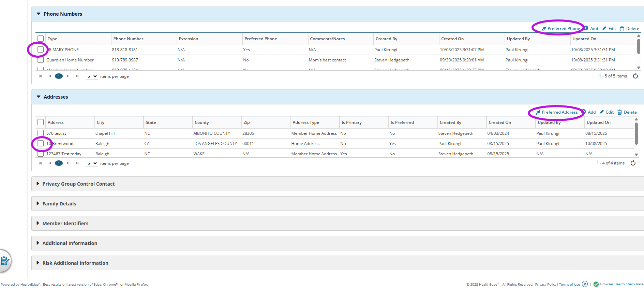Refresh the Addresses grid
644x288 pixels.
(x=633, y=163)
